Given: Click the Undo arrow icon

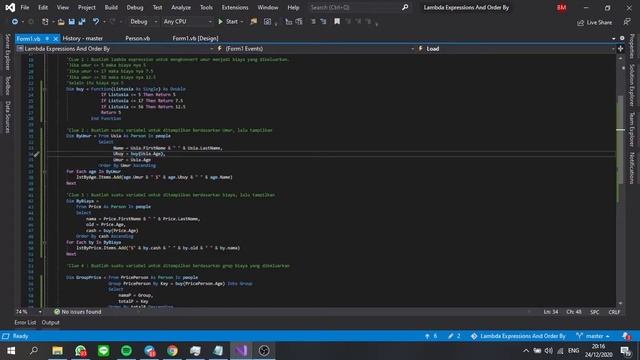Looking at the screenshot, I should tap(96, 22).
